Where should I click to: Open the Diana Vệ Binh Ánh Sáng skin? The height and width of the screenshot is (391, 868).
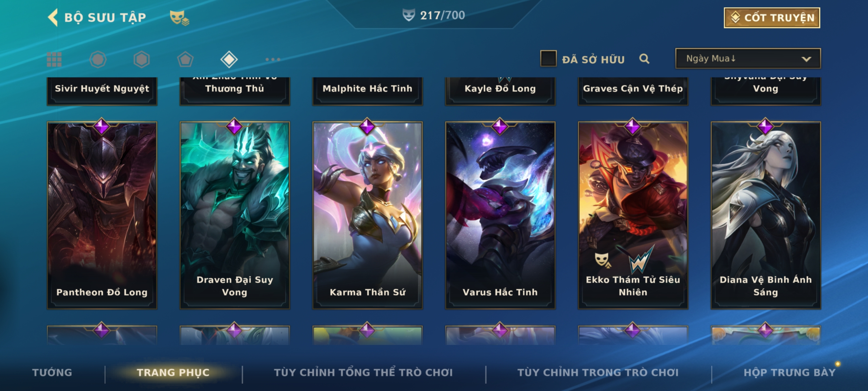click(x=766, y=215)
